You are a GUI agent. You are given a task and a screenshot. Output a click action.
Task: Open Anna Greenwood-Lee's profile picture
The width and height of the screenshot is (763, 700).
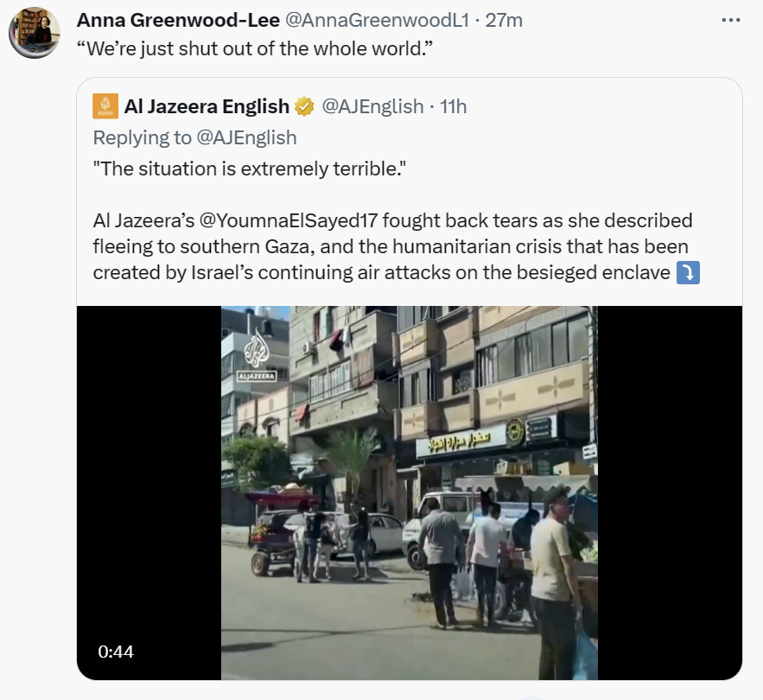pos(34,33)
